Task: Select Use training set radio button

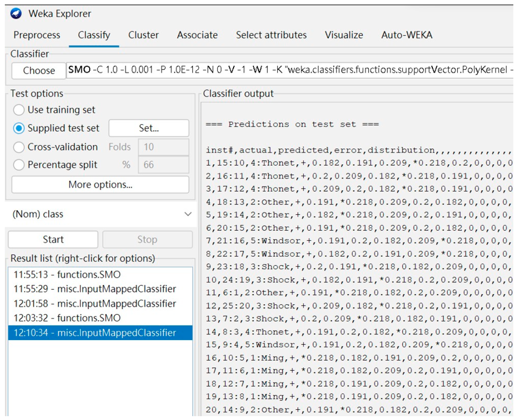Action: pos(19,110)
